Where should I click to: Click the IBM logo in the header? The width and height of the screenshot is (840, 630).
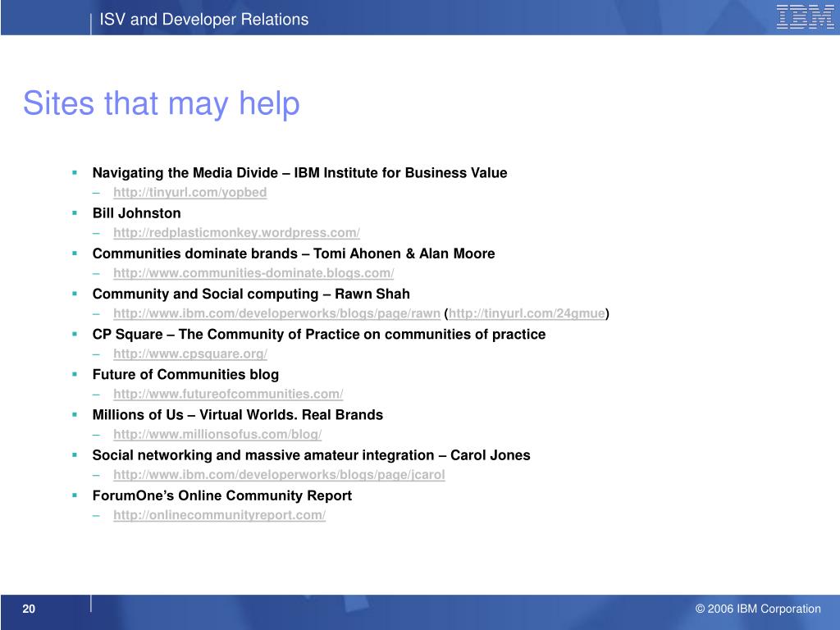805,17
